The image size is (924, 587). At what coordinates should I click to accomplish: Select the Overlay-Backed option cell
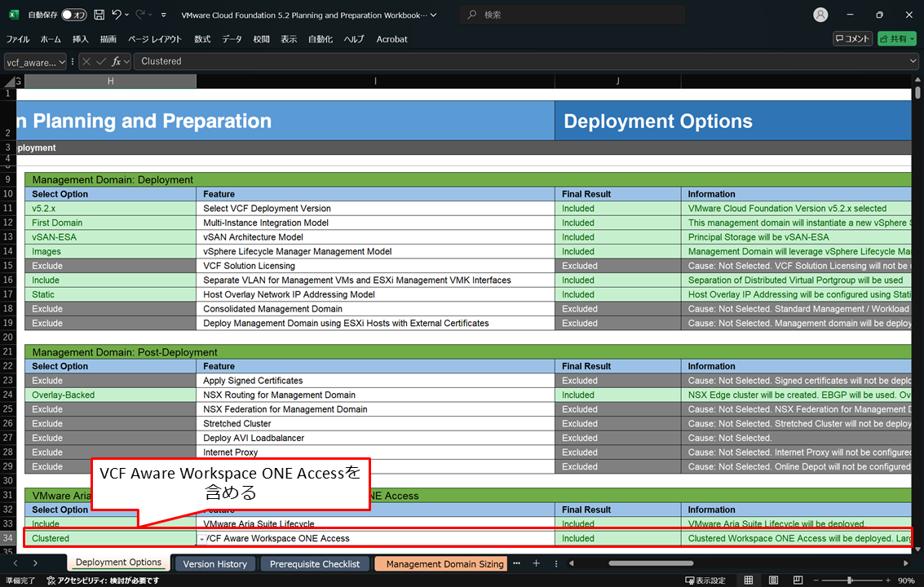click(x=110, y=395)
